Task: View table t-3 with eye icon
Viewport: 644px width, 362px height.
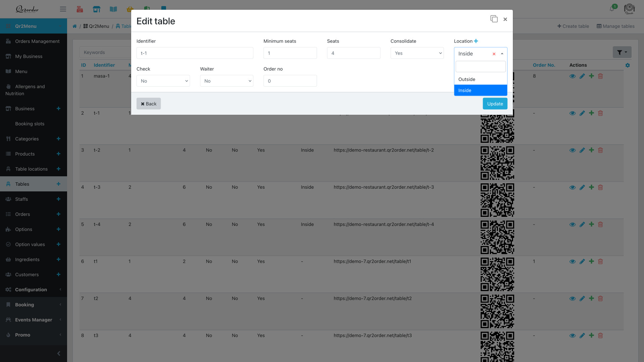Action: pos(573,187)
